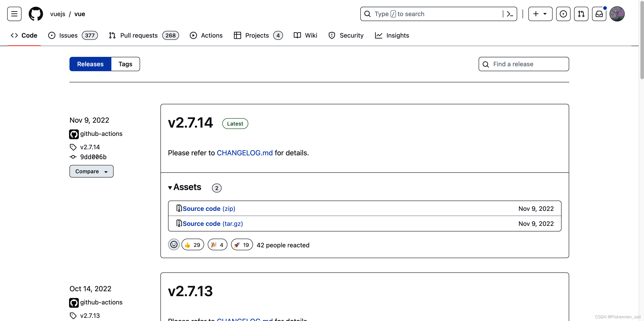Open the command palette icon in search bar
Screen dimensions: 644x321
point(510,14)
